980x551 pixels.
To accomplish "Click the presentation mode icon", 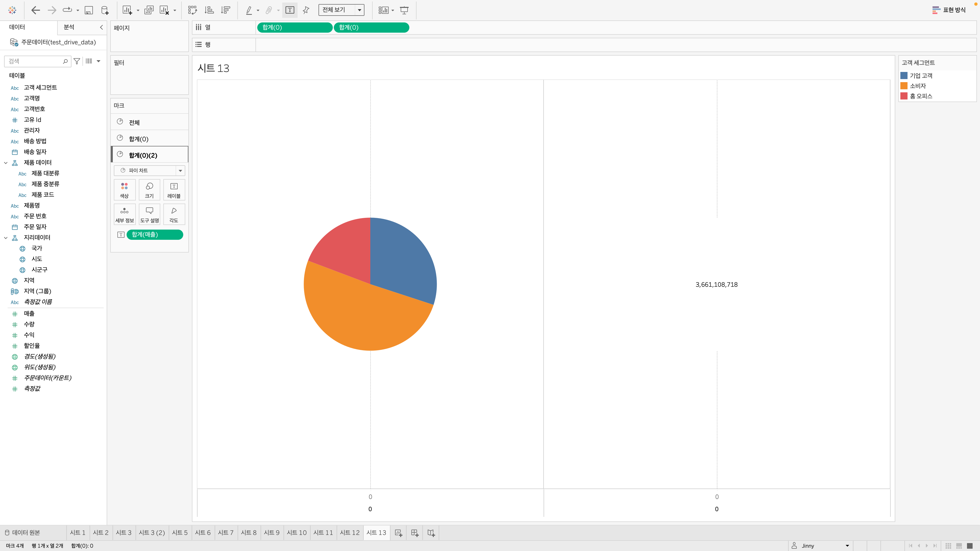I will [x=405, y=10].
